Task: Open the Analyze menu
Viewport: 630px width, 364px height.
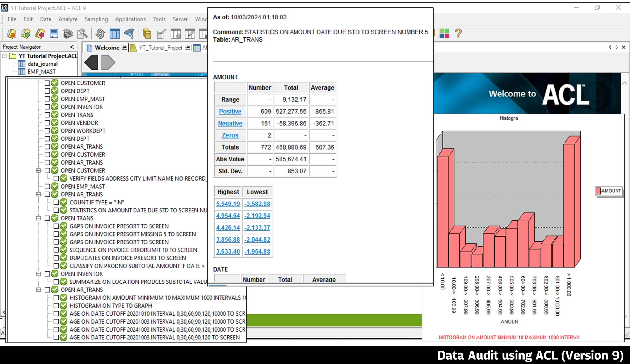Action: coord(68,19)
